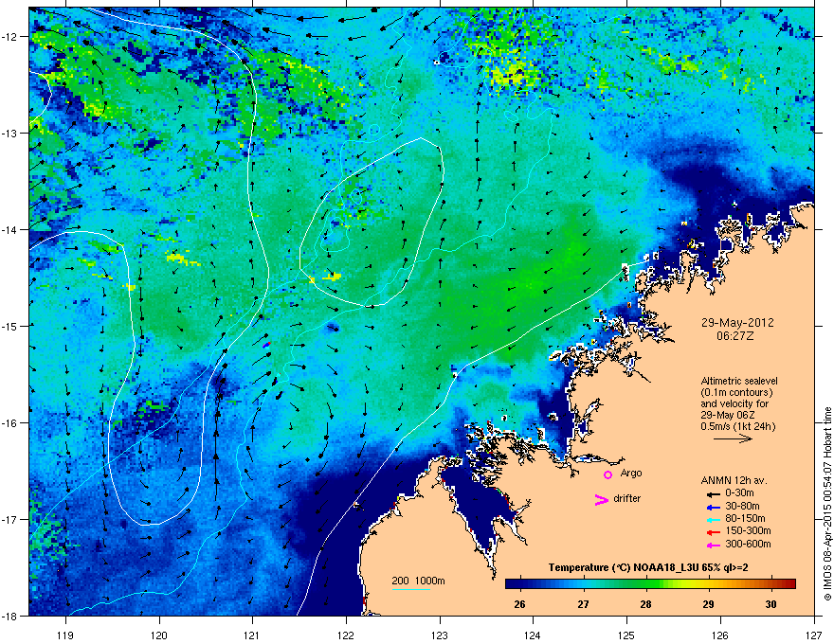Screen dimensions: 834x644
Task: Click longitude axis label 126
Action: pyautogui.click(x=720, y=635)
